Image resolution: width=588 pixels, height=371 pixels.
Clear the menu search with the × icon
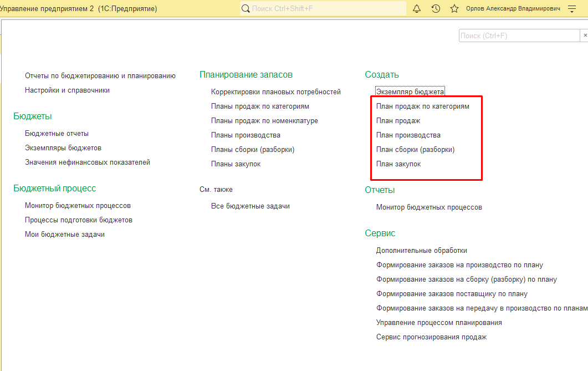click(x=584, y=35)
